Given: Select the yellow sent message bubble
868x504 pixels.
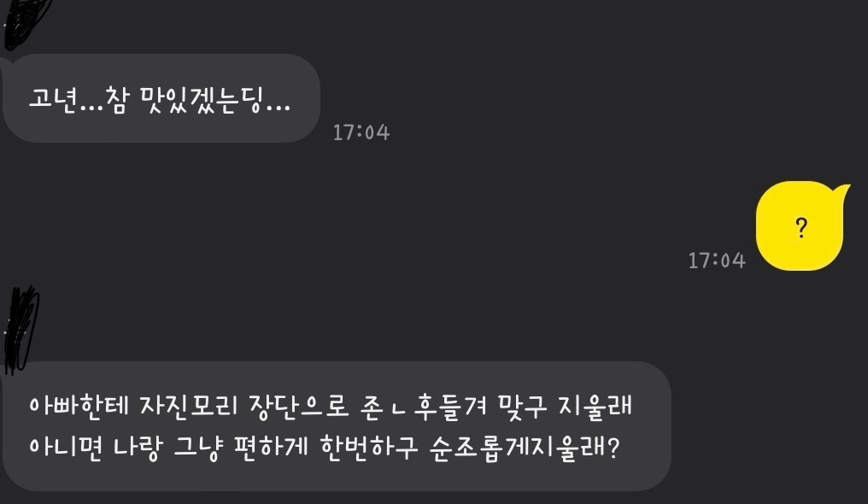Looking at the screenshot, I should (x=802, y=226).
